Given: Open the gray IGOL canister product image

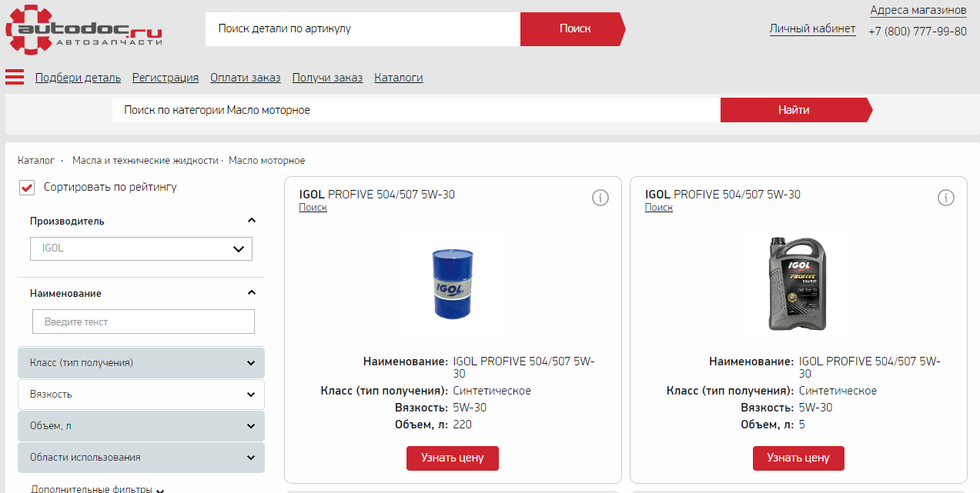Looking at the screenshot, I should (798, 283).
